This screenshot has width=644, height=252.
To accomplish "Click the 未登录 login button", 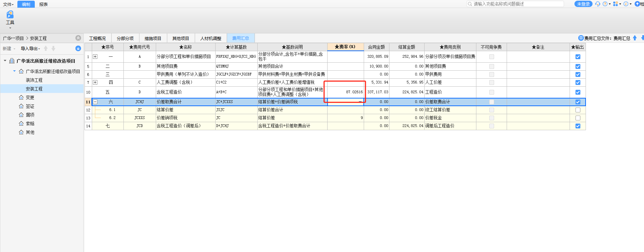I will tap(583, 4).
